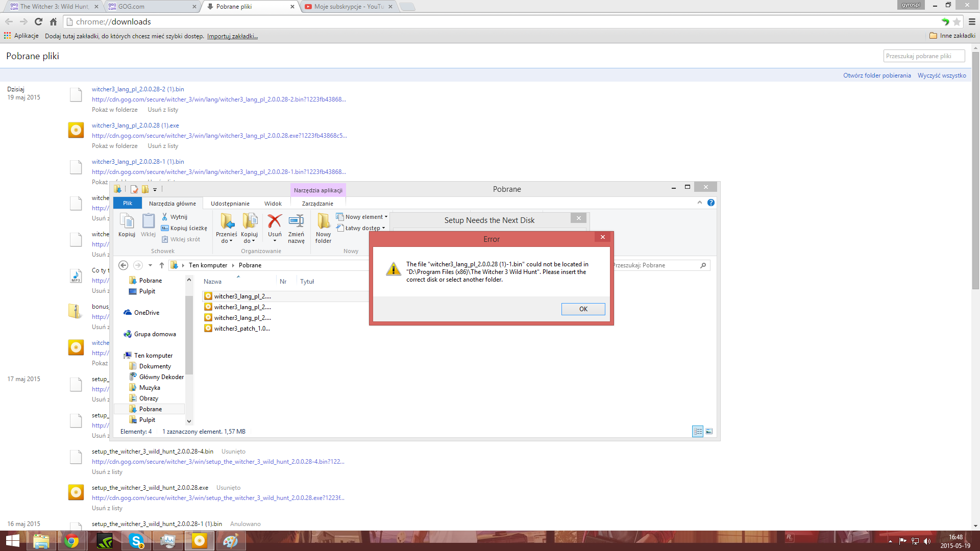The height and width of the screenshot is (551, 980).
Task: Click Importuj zakładki link
Action: click(x=232, y=36)
